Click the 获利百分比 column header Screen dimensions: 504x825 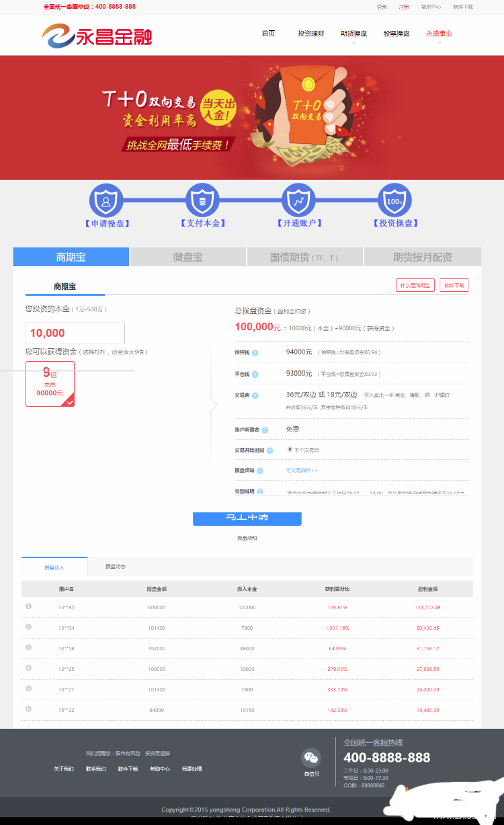337,588
